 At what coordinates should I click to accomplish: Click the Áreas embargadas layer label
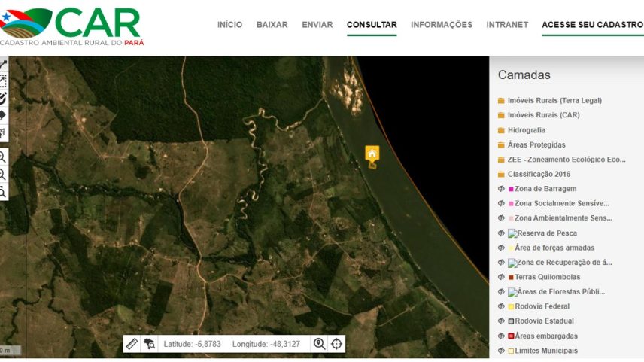pyautogui.click(x=546, y=336)
